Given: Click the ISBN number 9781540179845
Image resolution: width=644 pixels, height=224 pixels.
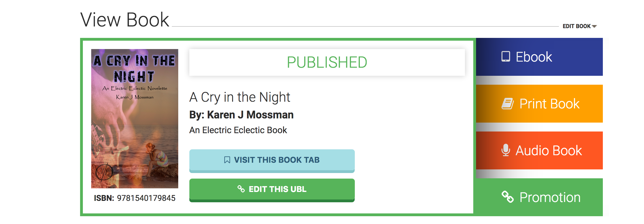Looking at the screenshot, I should (x=146, y=198).
